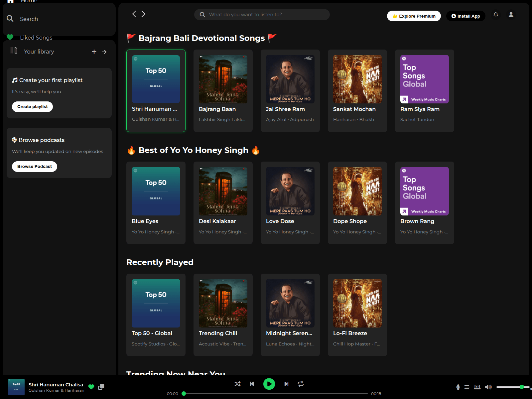Add new item with library plus icon
The image size is (532, 399).
(94, 52)
